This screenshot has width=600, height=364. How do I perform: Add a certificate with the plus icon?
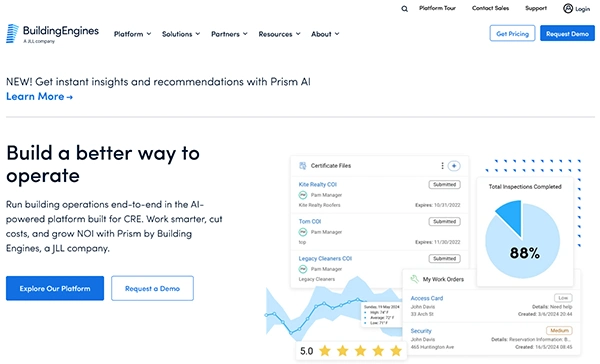click(454, 166)
